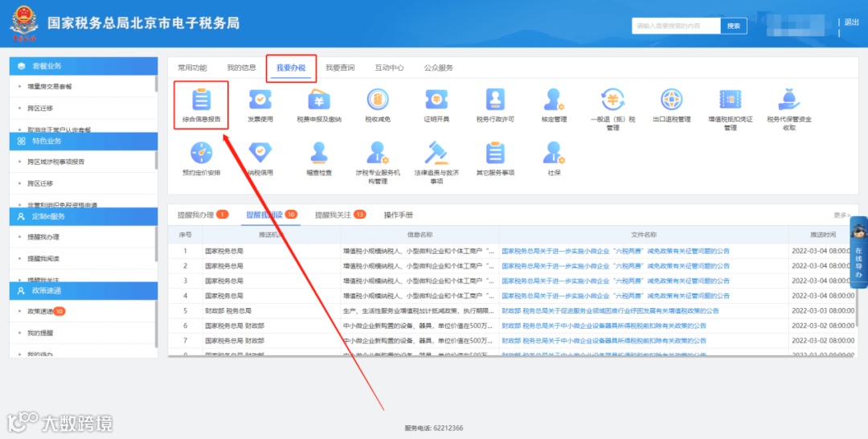
Task: Click the 套餐业务 section header
Action: point(84,66)
